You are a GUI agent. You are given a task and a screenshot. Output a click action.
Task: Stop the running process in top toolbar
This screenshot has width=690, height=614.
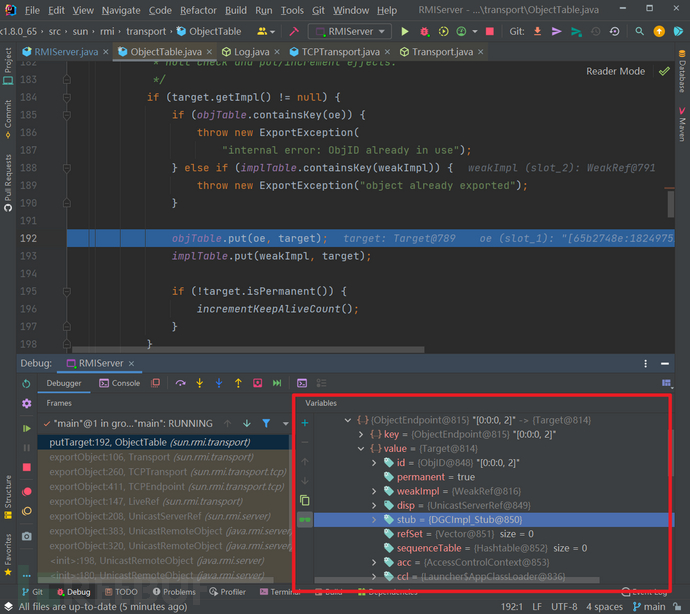click(x=489, y=31)
